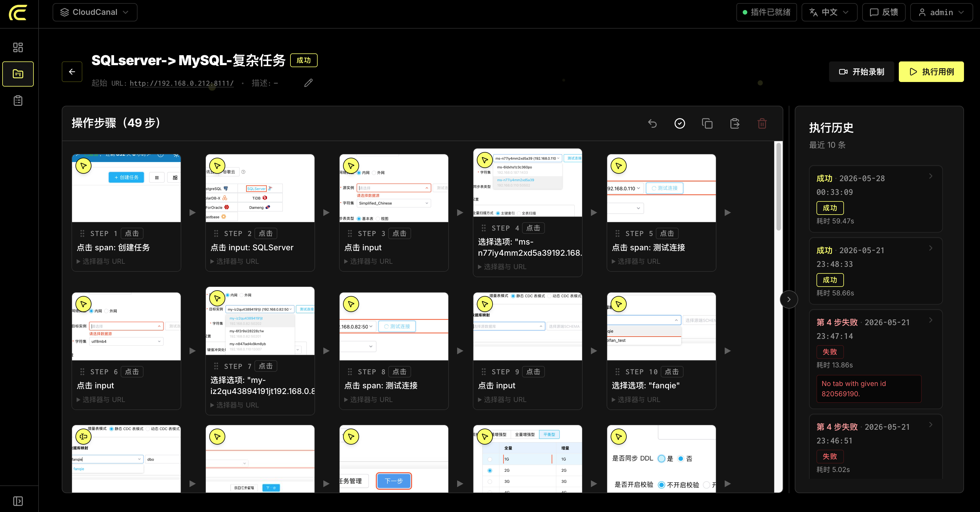The width and height of the screenshot is (980, 512).
Task: Click the error text No tab with given id
Action: [x=853, y=389]
